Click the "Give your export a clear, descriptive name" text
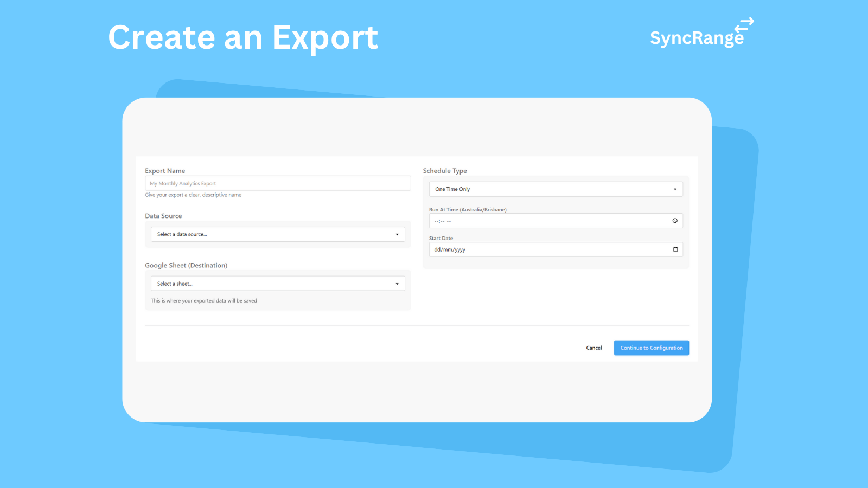The width and height of the screenshot is (868, 488). [x=194, y=195]
